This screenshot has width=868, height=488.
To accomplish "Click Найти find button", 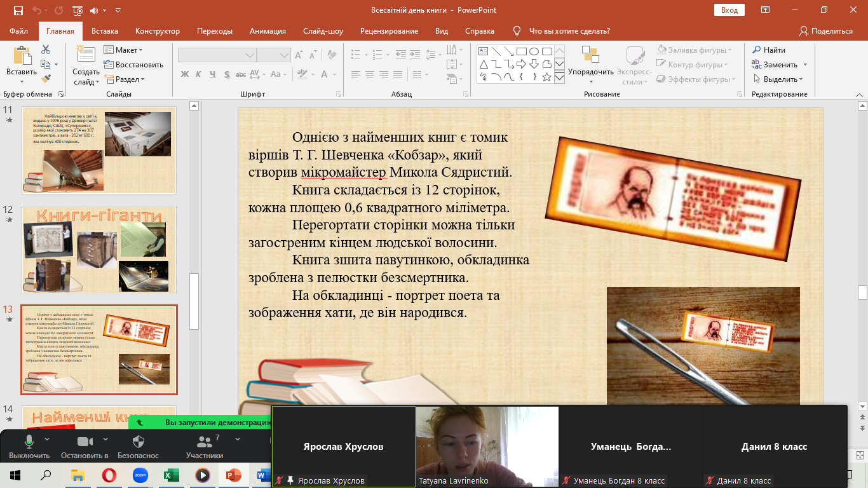I will pyautogui.click(x=769, y=50).
